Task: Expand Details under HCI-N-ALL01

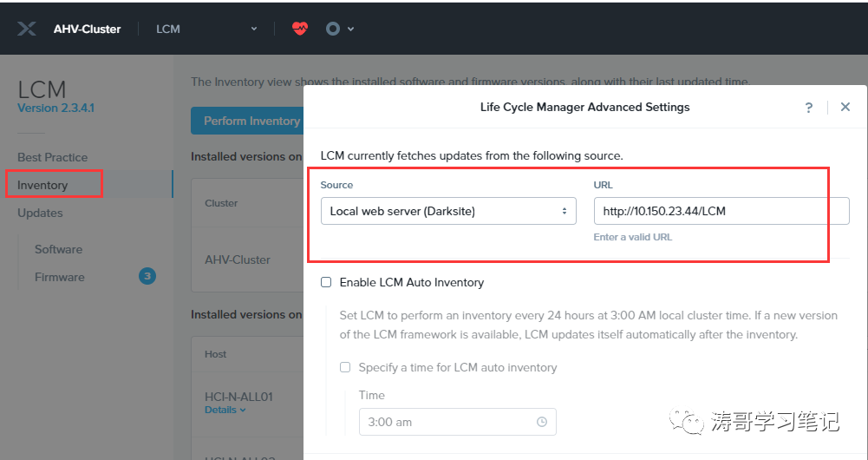Action: [225, 411]
